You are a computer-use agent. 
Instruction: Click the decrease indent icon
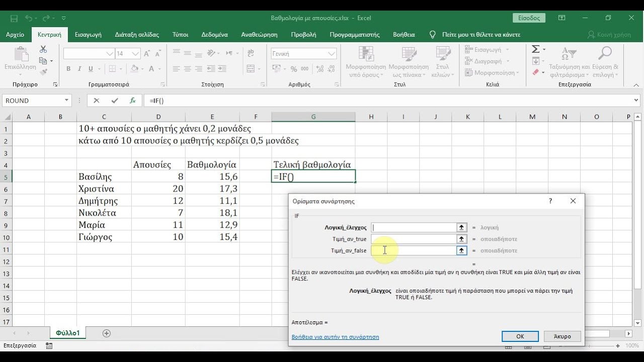click(211, 69)
